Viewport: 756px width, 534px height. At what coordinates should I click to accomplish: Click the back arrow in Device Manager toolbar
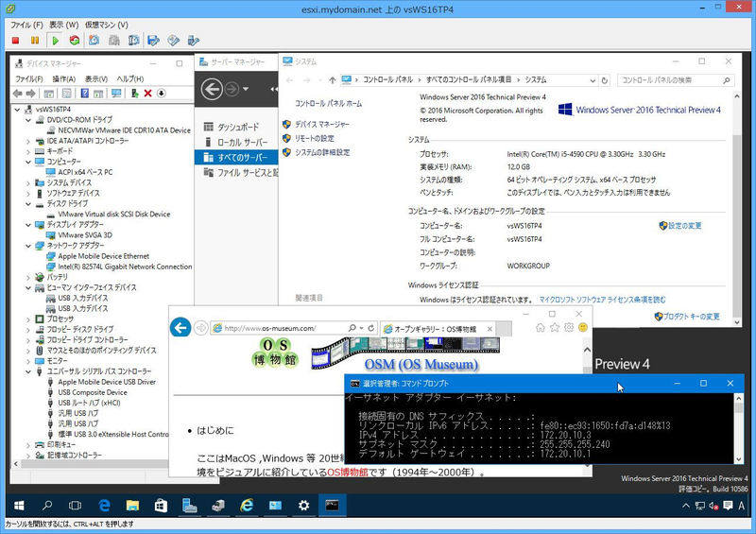tap(18, 94)
